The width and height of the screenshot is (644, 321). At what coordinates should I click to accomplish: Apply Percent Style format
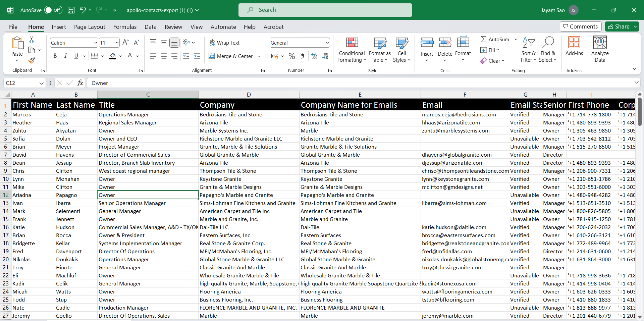292,56
